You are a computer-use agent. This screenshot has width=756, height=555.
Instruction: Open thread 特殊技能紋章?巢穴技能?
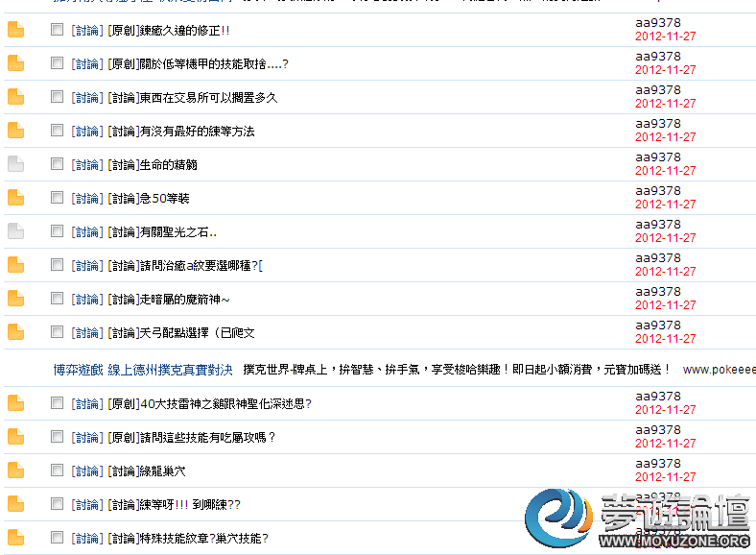(188, 538)
